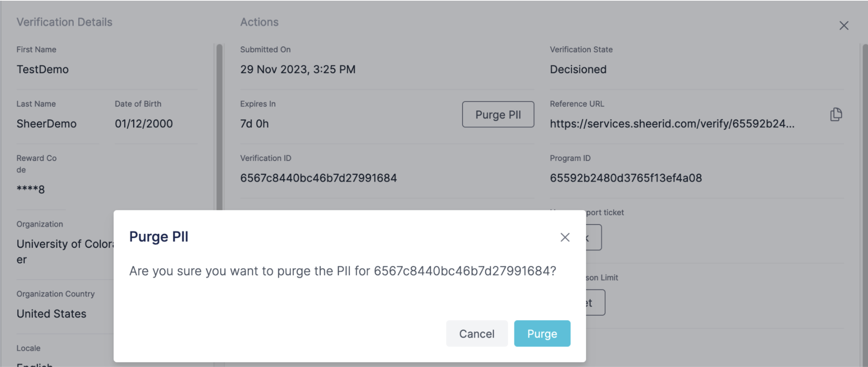Click the partially hidden support ticket button
This screenshot has width=868, height=367.
click(x=594, y=237)
